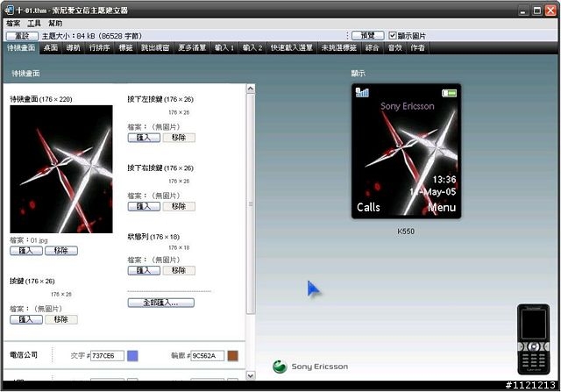Click the 按下左按鍵 (176 × 26) heading
The image size is (561, 392).
pyautogui.click(x=160, y=99)
